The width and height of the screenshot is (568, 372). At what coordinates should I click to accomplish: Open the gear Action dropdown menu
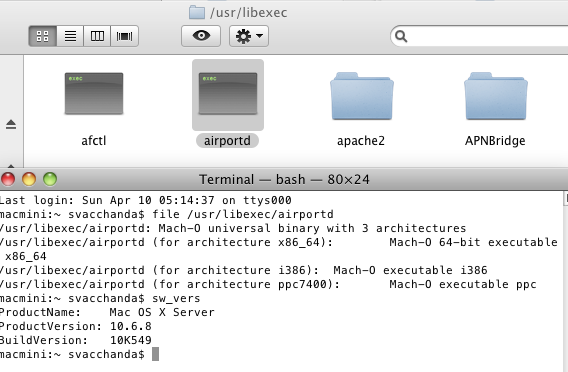click(x=249, y=36)
